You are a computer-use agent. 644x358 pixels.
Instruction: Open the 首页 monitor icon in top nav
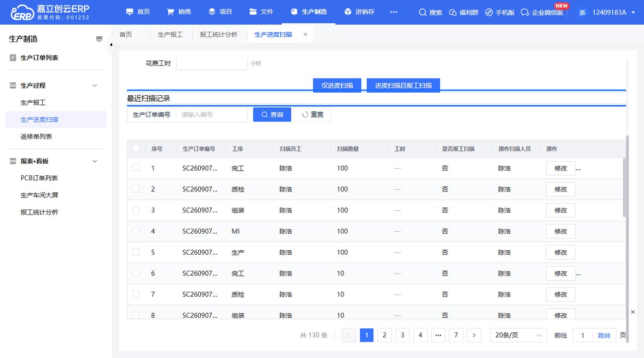click(x=130, y=12)
